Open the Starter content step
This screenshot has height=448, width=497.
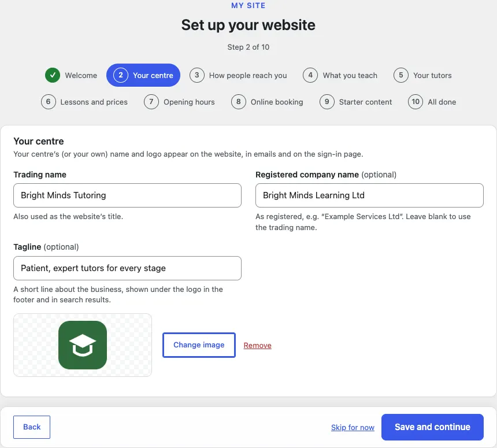(x=356, y=102)
